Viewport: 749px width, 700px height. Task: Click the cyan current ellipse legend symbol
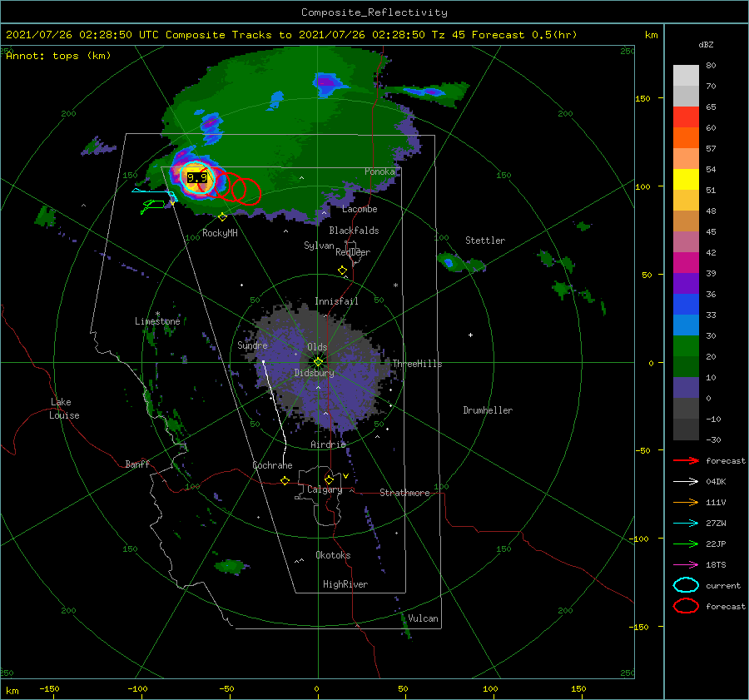pos(686,585)
